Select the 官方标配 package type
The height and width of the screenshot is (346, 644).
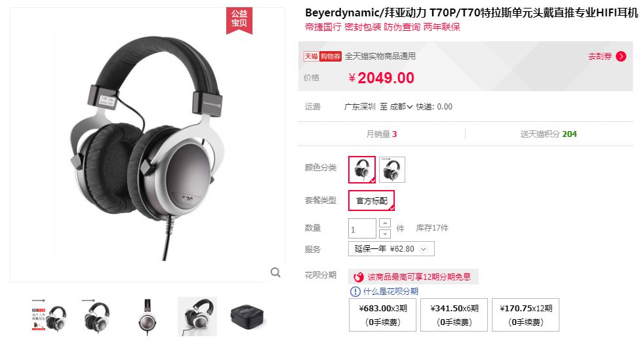(371, 201)
